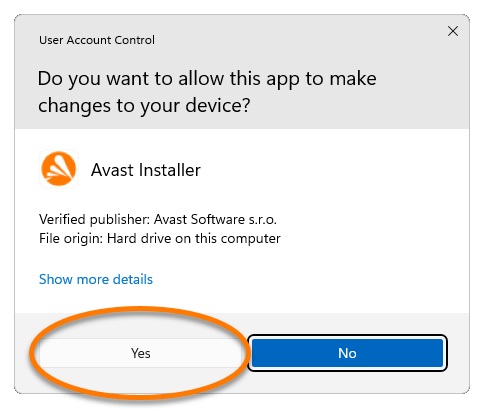The height and width of the screenshot is (416, 482).
Task: Click the User Account Control title text
Action: tap(97, 40)
